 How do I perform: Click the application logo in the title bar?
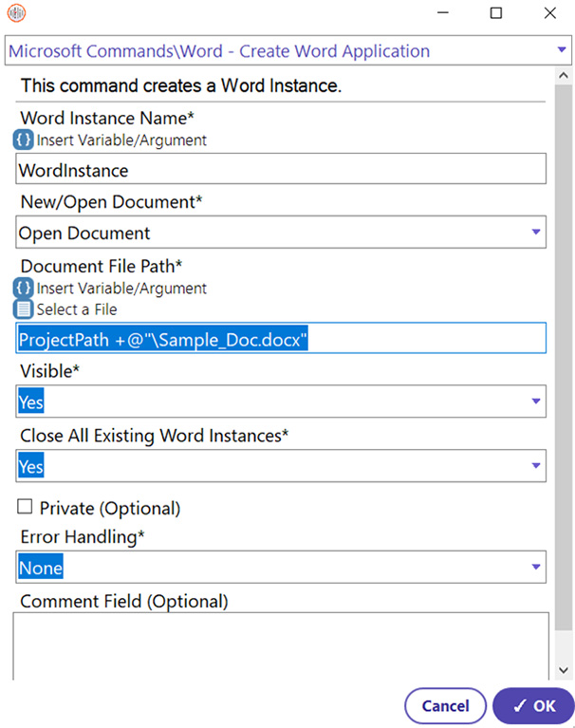tap(17, 12)
